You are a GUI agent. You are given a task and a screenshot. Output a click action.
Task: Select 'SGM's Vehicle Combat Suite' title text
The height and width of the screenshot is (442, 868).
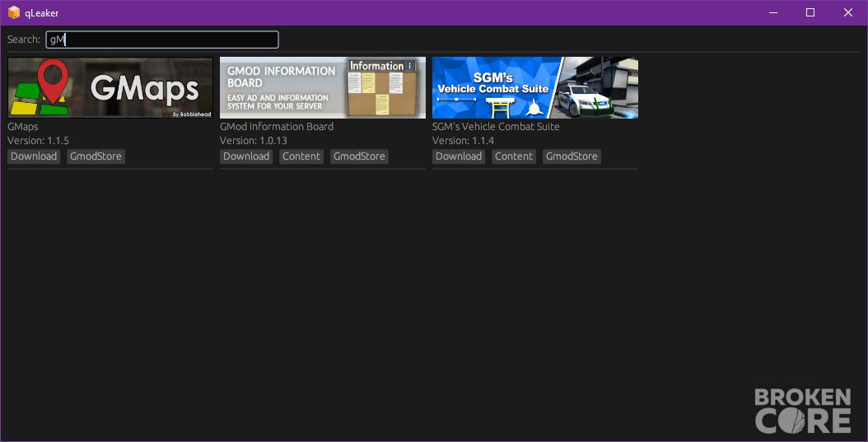pyautogui.click(x=496, y=127)
